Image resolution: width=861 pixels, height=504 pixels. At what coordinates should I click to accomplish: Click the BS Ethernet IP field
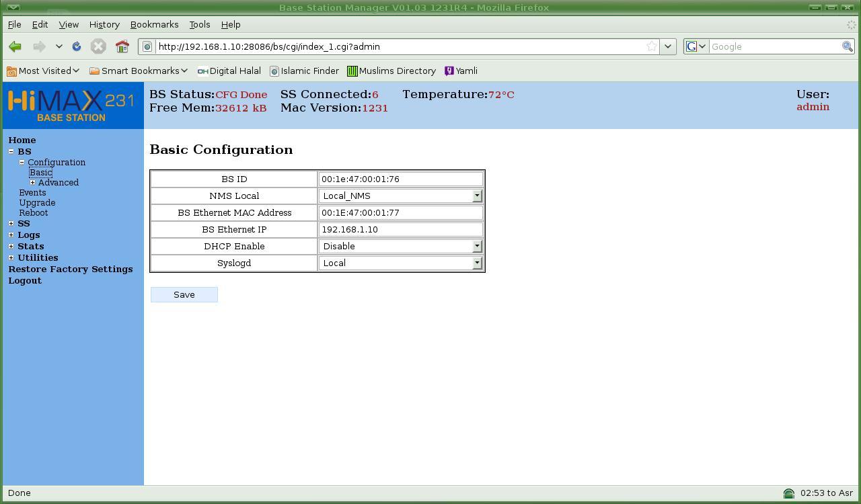400,229
